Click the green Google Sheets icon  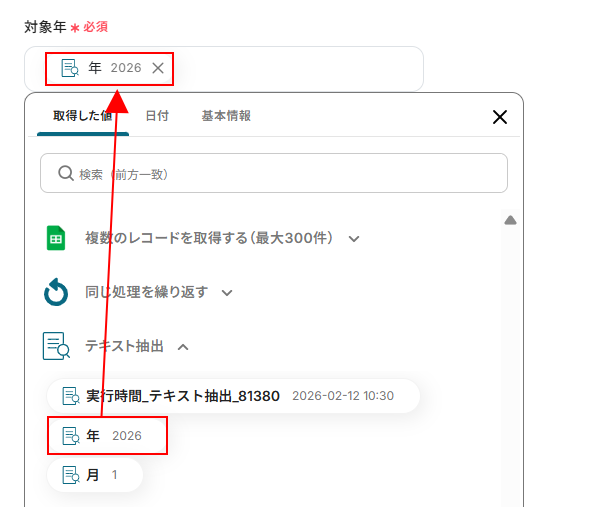point(56,238)
